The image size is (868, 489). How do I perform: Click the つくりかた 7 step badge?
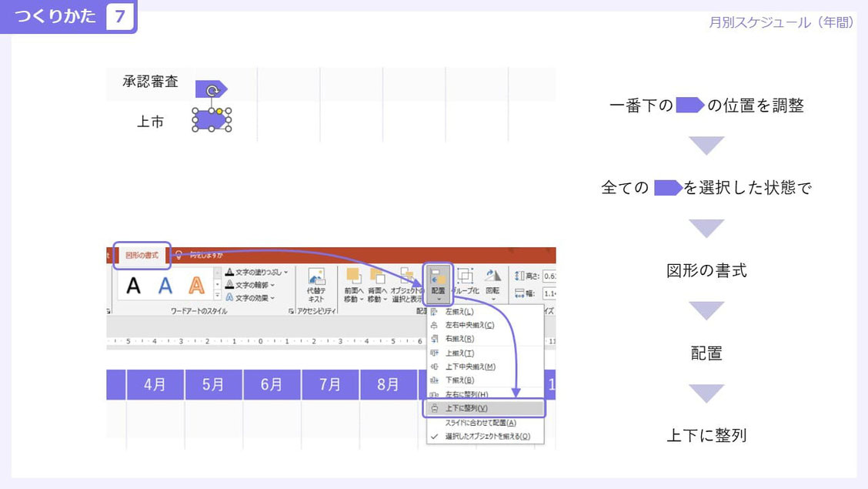[68, 16]
